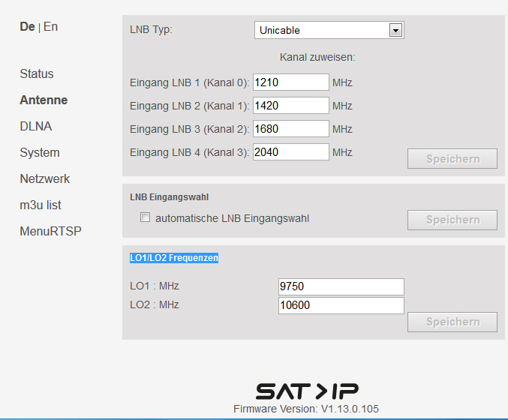Image resolution: width=508 pixels, height=420 pixels.
Task: Open the MenuRTSP page
Action: point(50,231)
